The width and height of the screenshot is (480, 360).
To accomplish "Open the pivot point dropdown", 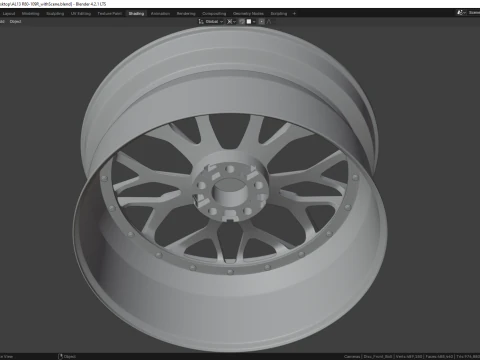I will click(231, 22).
